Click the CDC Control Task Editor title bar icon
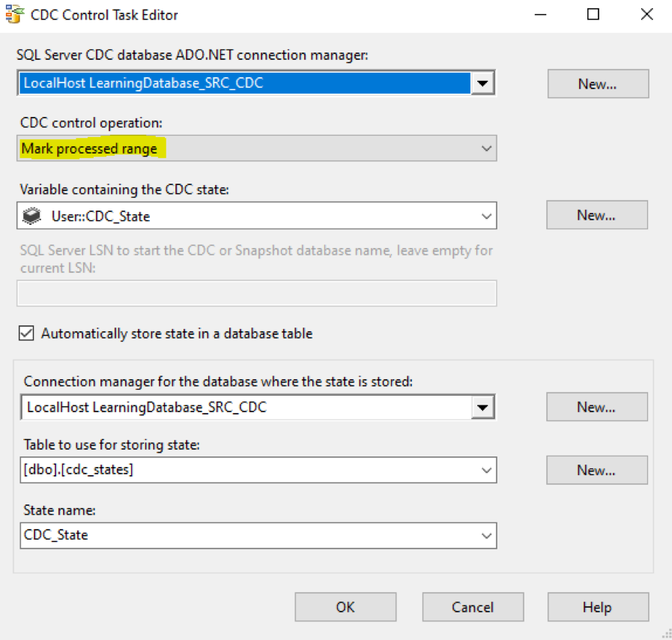Image resolution: width=672 pixels, height=640 pixels. tap(13, 14)
